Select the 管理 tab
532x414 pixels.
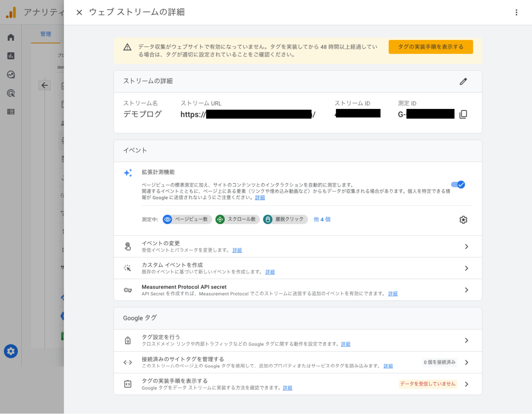[x=46, y=34]
